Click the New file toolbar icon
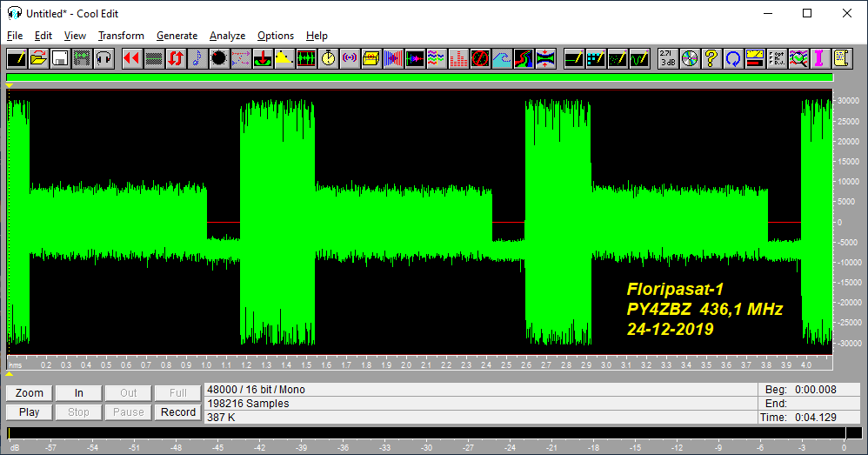868x455 pixels. 17,58
